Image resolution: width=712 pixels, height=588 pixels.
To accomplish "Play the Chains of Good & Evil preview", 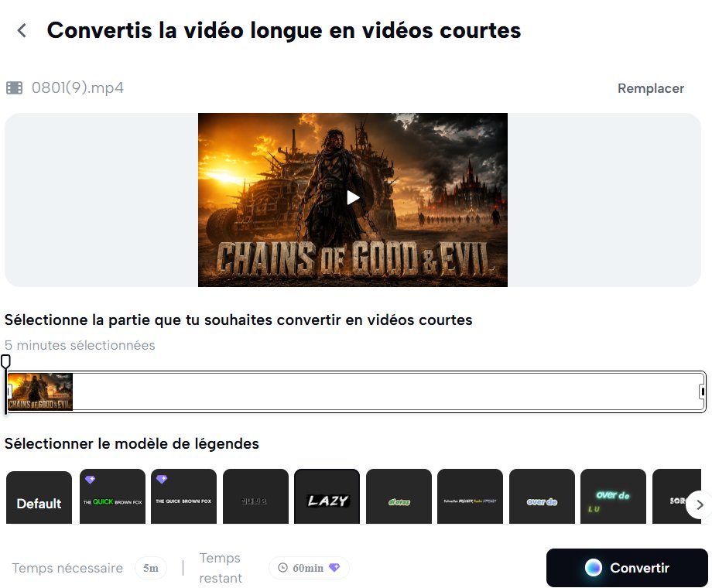I will [353, 197].
